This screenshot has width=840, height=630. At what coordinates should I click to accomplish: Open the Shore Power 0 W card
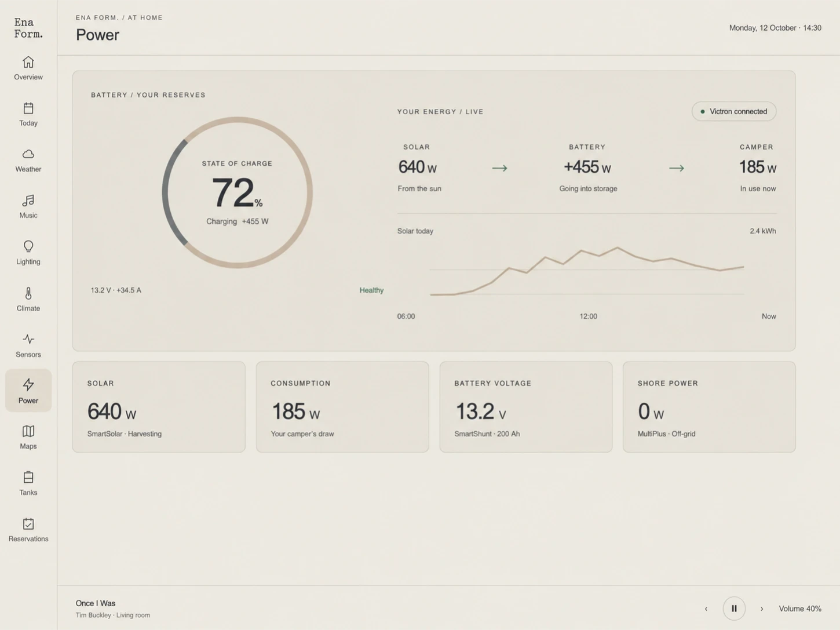(709, 407)
